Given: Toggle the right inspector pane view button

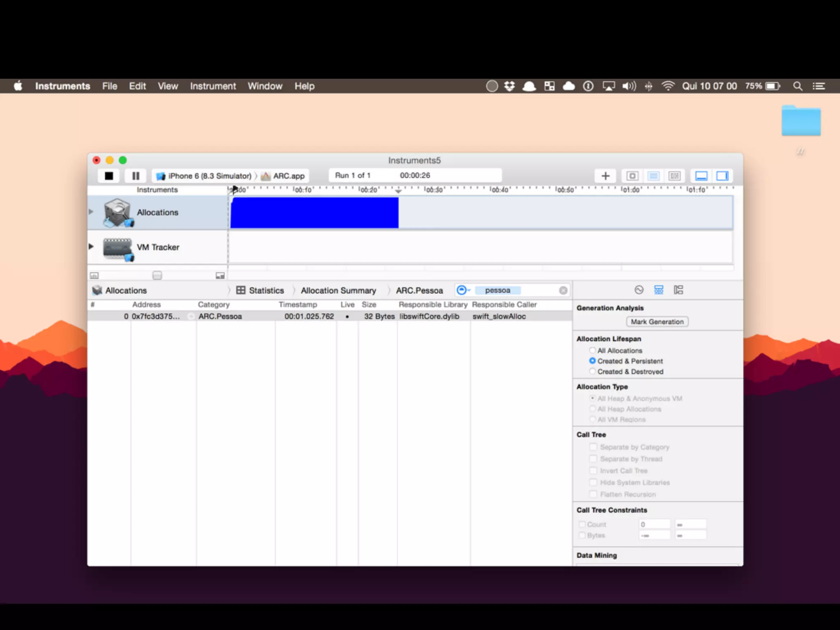Looking at the screenshot, I should coord(722,176).
